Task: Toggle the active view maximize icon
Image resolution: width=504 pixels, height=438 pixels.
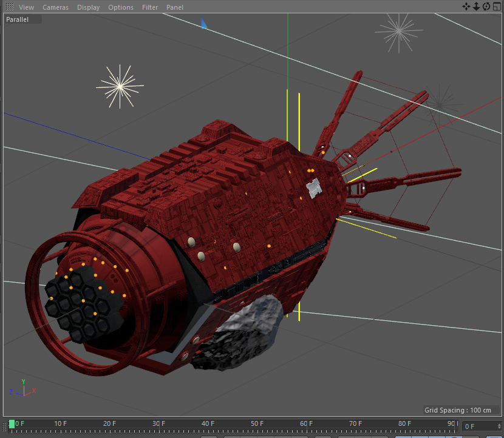Action: pyautogui.click(x=497, y=7)
